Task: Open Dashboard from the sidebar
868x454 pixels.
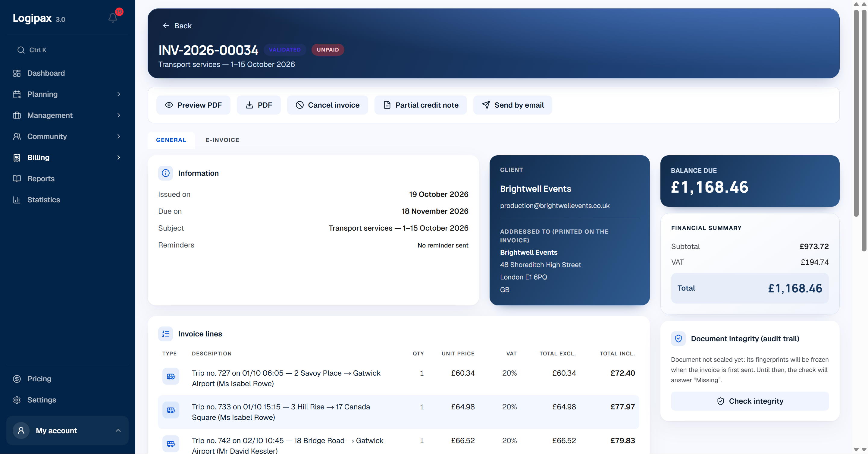Action: click(67, 73)
